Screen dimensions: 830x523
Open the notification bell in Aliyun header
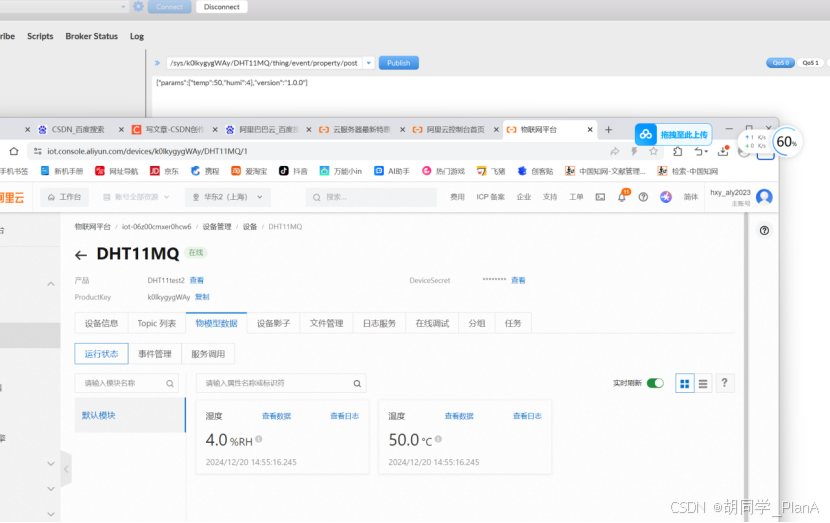pyautogui.click(x=622, y=197)
